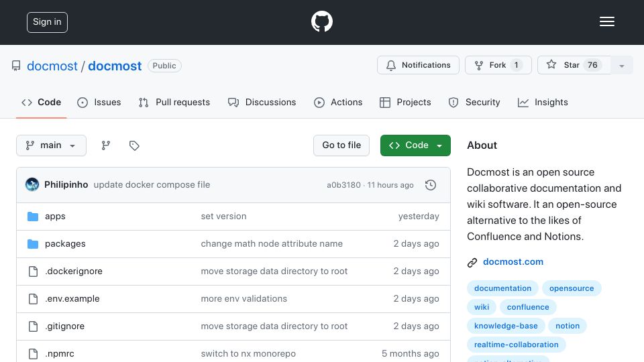Open Philipinho's profile link
The image size is (644, 362).
coord(66,185)
